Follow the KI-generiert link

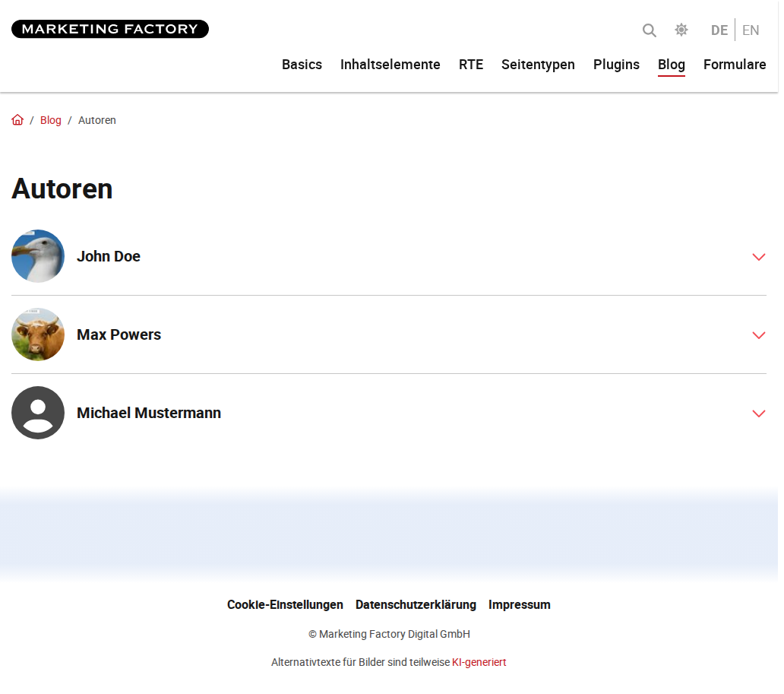pos(479,662)
